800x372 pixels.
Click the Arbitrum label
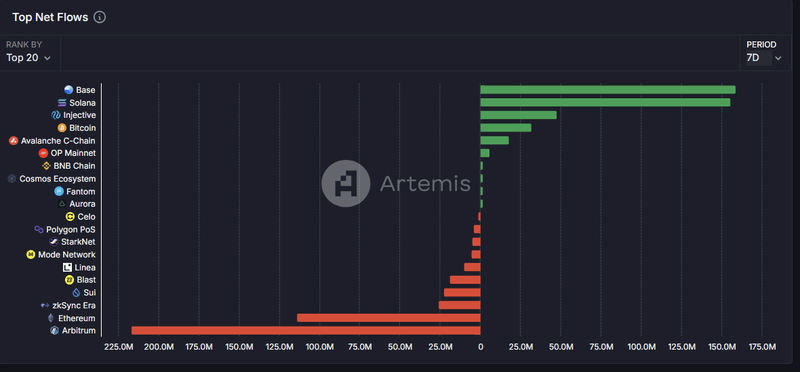pyautogui.click(x=79, y=331)
